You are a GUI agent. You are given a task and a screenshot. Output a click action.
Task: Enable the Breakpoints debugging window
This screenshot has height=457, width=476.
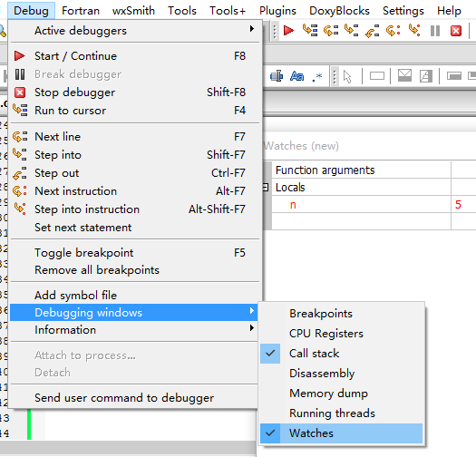pyautogui.click(x=341, y=314)
